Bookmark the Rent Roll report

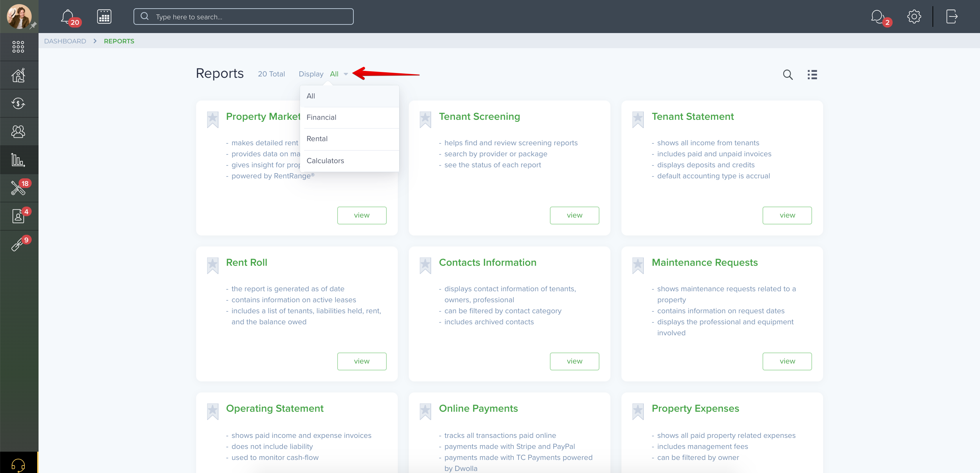click(213, 266)
